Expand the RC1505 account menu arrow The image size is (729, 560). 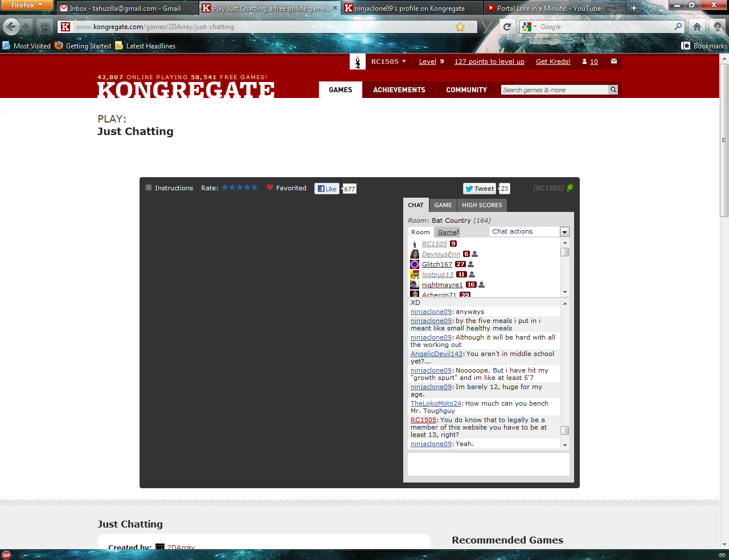pyautogui.click(x=404, y=62)
